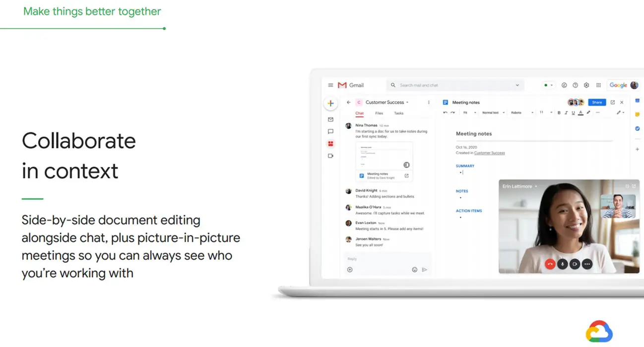The width and height of the screenshot is (644, 347).
Task: Open the document in a new window
Action: [x=613, y=103]
